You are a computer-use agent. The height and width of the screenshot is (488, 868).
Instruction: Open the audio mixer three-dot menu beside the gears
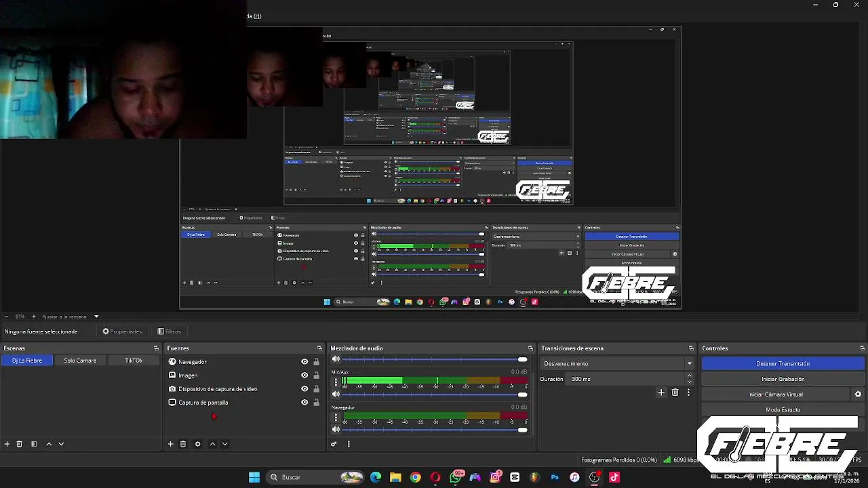tap(349, 444)
